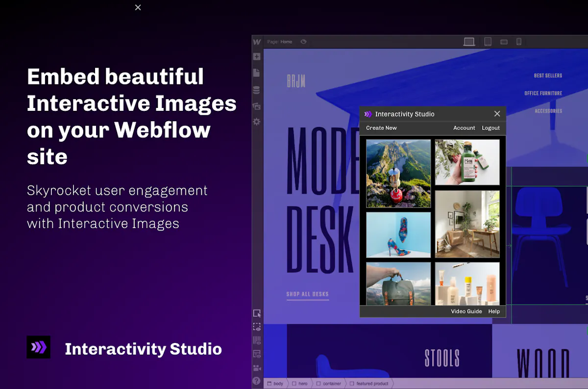Click the Interactivity Studio brand logo
The width and height of the screenshot is (588, 389).
tap(38, 347)
